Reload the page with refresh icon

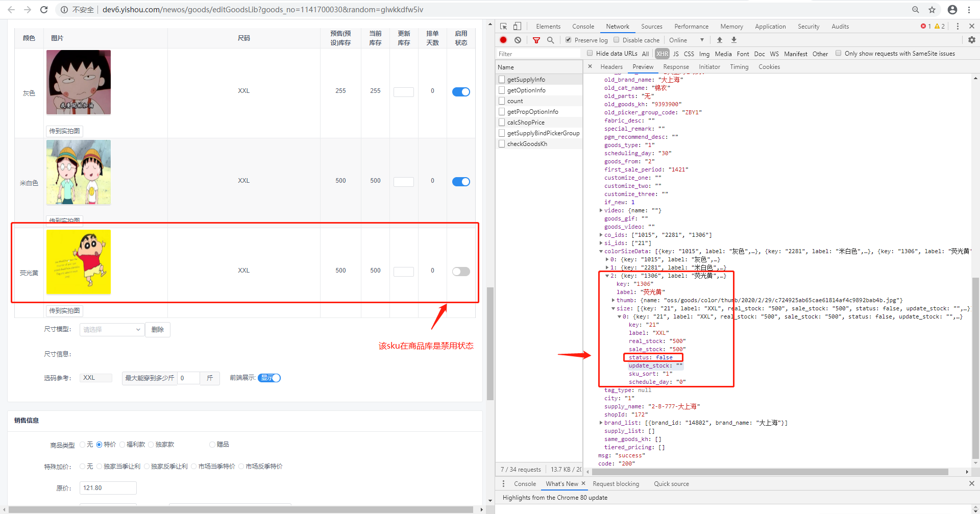[44, 10]
